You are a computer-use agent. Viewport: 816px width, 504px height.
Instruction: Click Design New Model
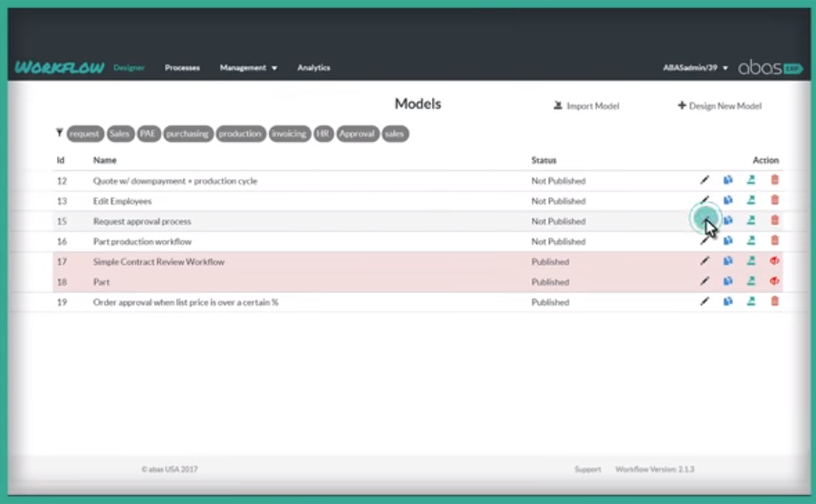pos(720,106)
